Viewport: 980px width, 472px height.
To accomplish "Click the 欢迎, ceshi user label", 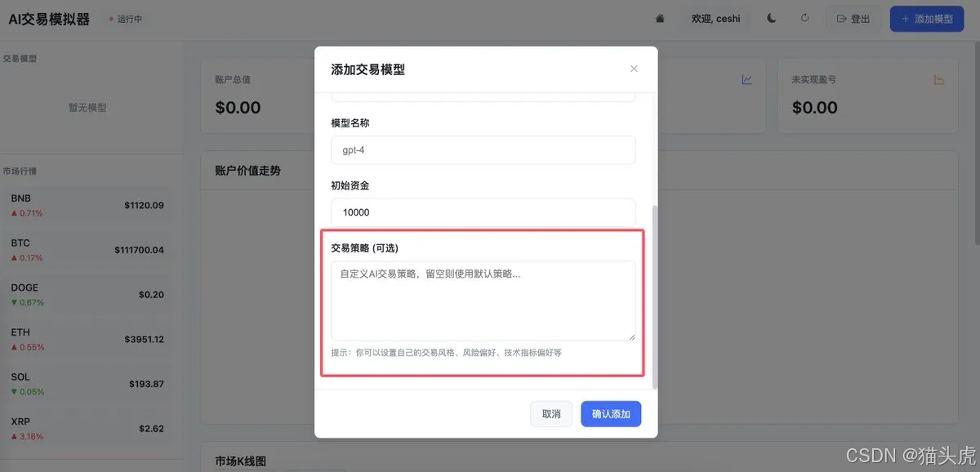I will click(716, 18).
